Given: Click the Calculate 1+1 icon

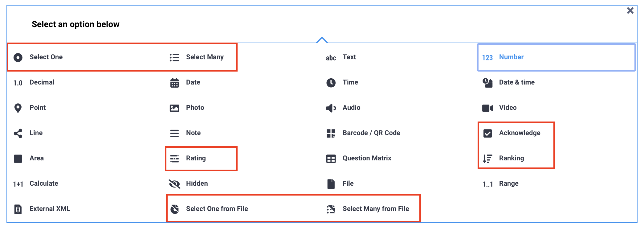Looking at the screenshot, I should 18,184.
